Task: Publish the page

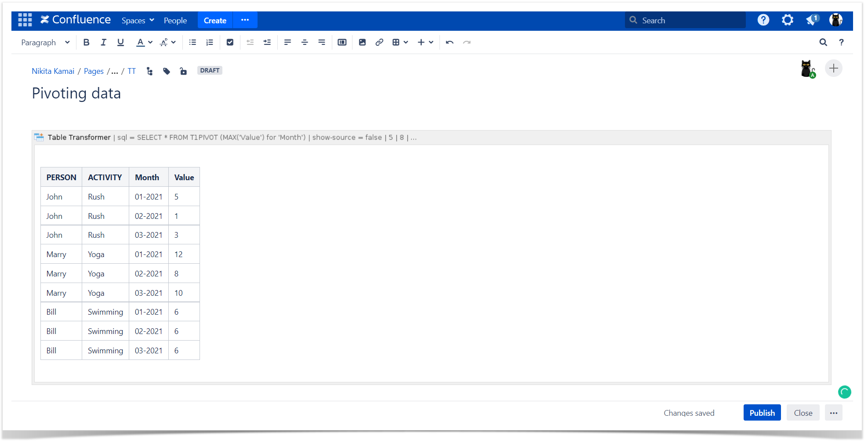Action: (762, 413)
